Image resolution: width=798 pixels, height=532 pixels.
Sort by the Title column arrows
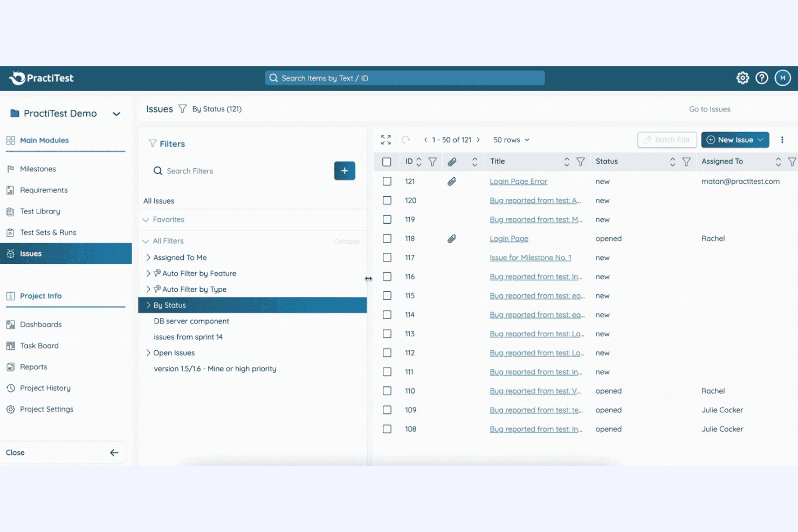point(567,162)
